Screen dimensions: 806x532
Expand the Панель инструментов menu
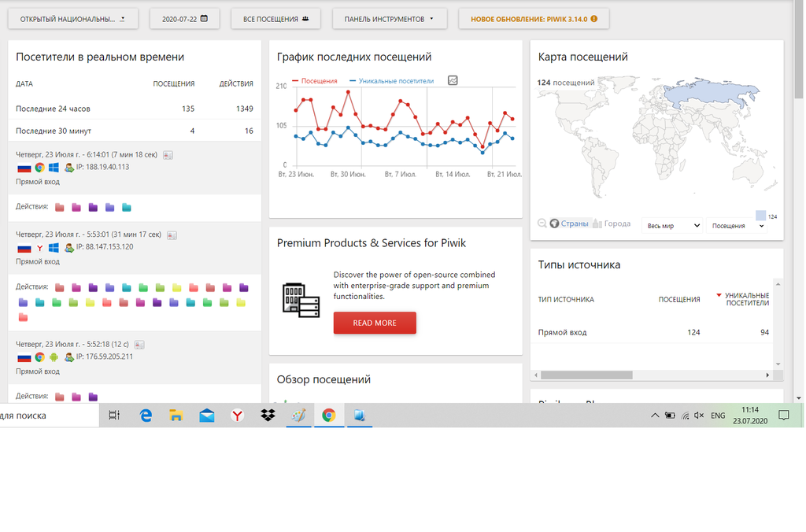point(389,19)
